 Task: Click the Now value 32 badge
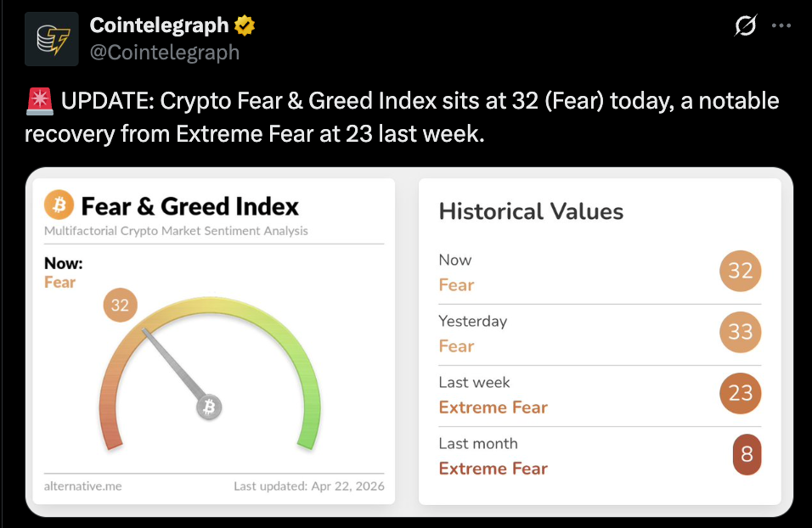click(x=740, y=271)
